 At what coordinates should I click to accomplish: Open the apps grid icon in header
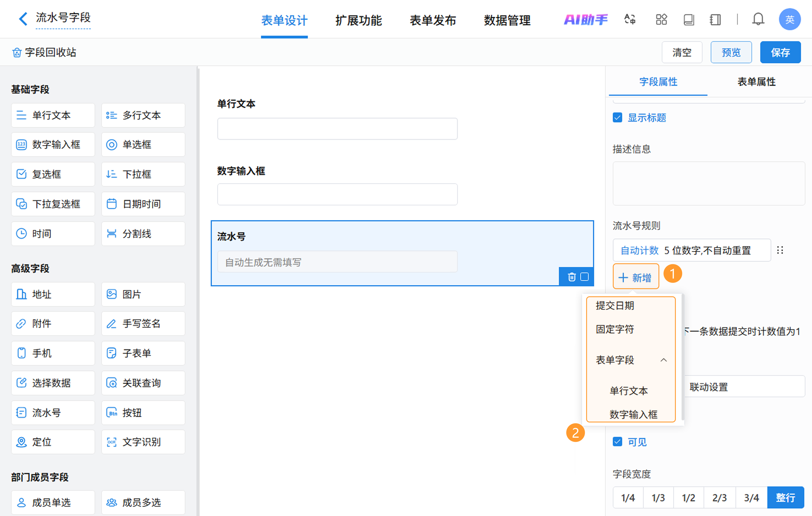click(661, 19)
